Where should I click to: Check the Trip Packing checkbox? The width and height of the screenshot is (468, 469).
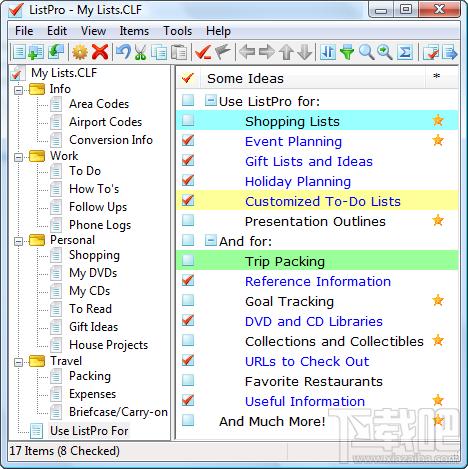click(x=188, y=260)
